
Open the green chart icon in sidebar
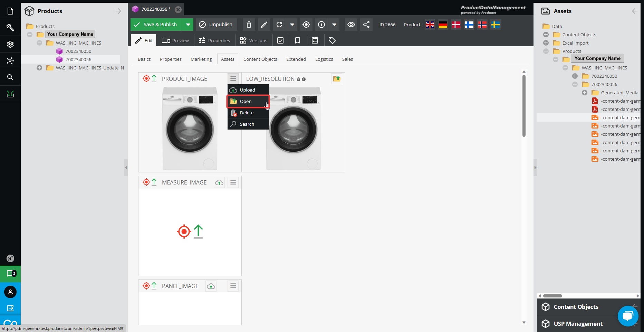pos(10,94)
